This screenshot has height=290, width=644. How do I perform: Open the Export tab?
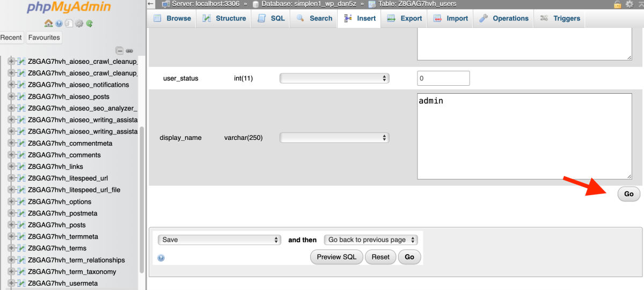[404, 18]
